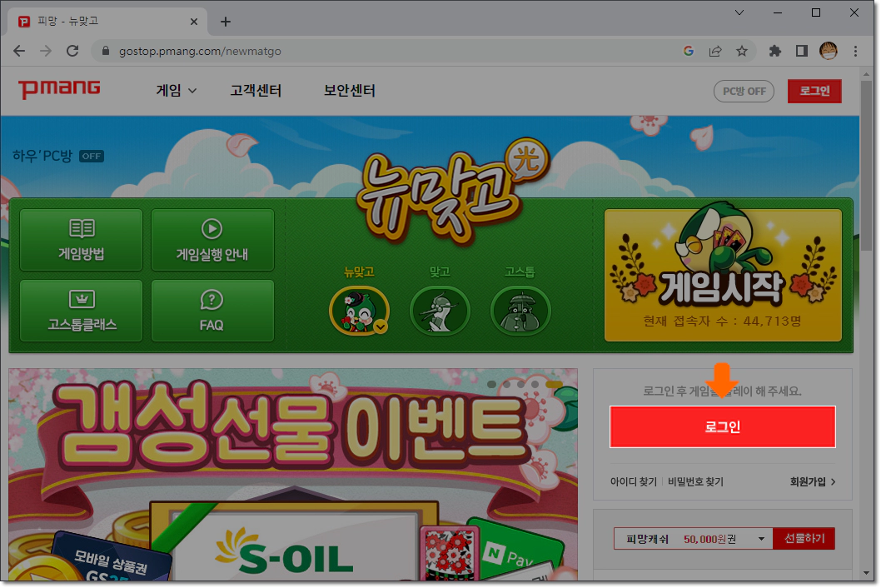Image resolution: width=881 pixels, height=588 pixels.
Task: Open the 비밀번호 찾기 link
Action: point(695,481)
